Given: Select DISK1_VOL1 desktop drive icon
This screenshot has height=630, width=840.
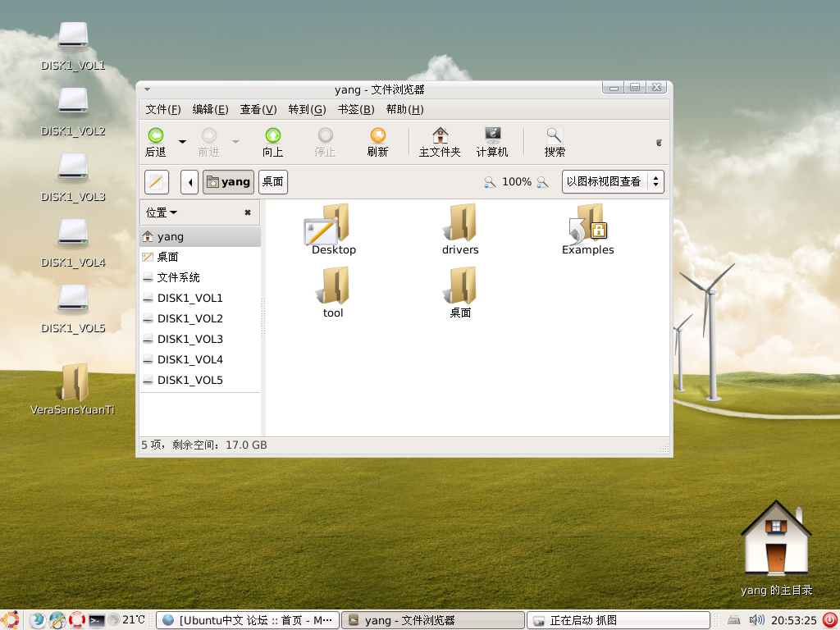Looking at the screenshot, I should [x=73, y=47].
